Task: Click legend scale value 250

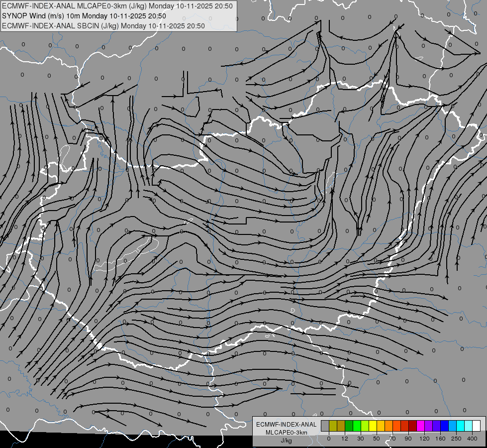Action: click(456, 439)
